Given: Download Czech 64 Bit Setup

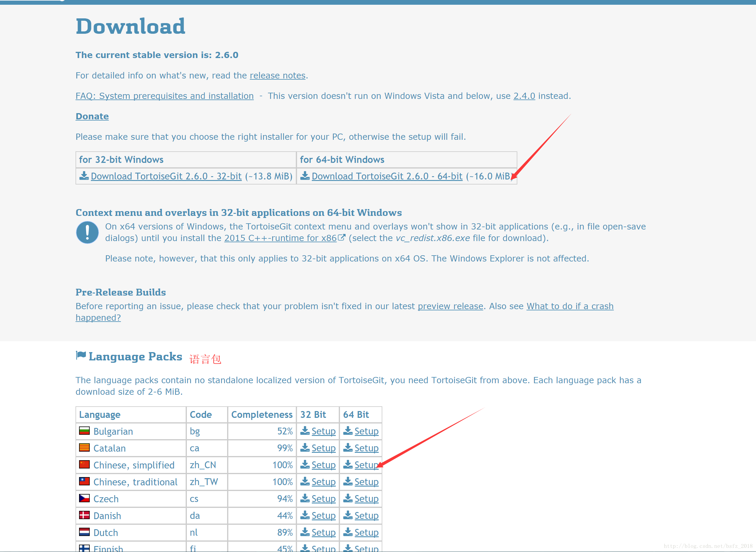Looking at the screenshot, I should pyautogui.click(x=367, y=499).
